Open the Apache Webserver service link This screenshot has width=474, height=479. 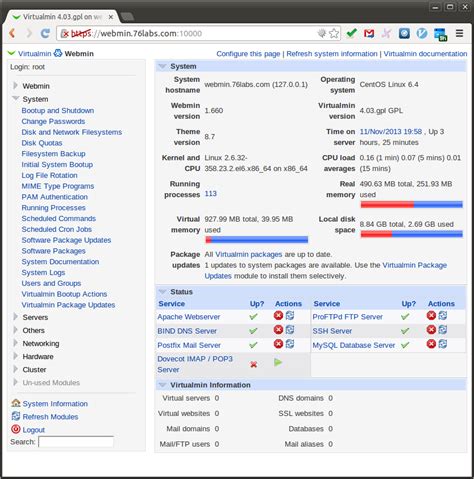[189, 317]
